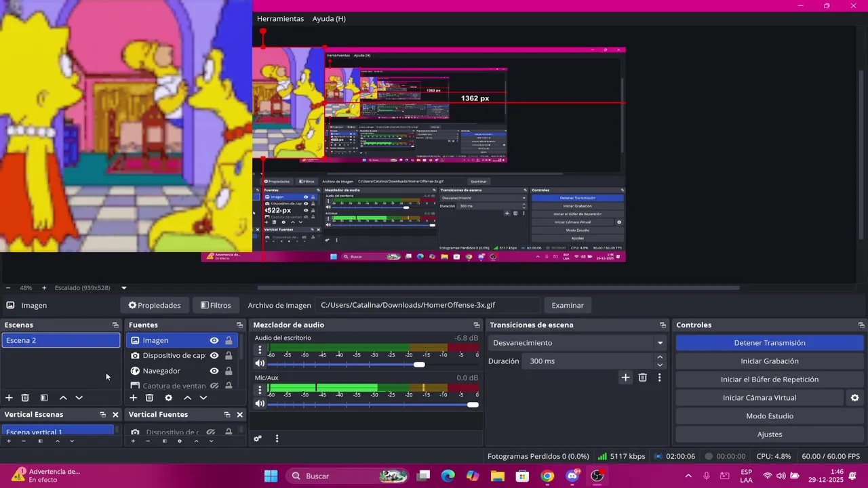The image size is (868, 488).
Task: Delete scene transition with trash icon
Action: tap(643, 378)
